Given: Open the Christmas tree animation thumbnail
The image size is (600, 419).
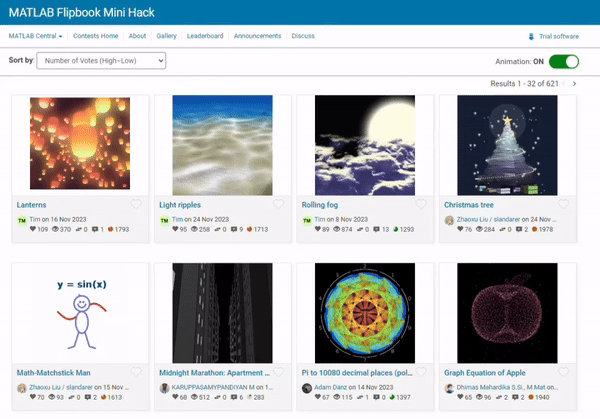Looking at the screenshot, I should pyautogui.click(x=506, y=144).
